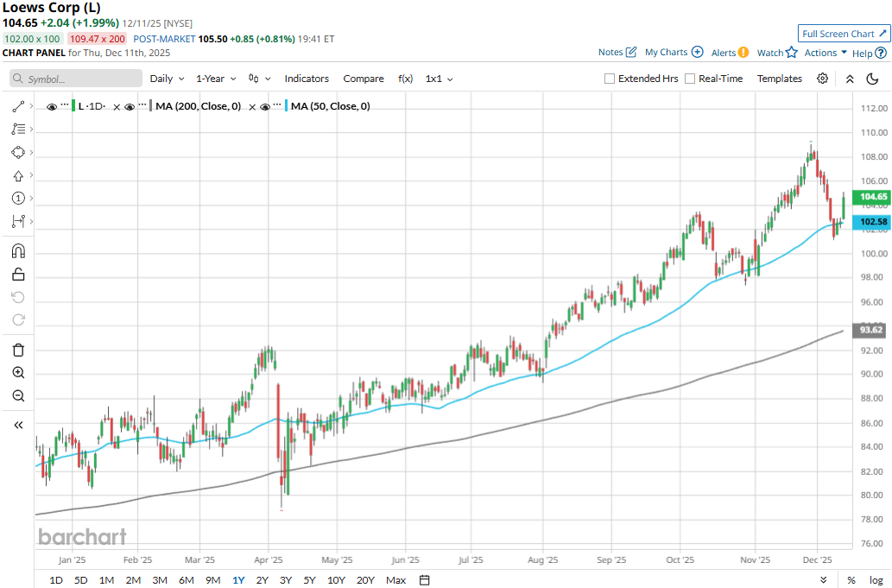Image resolution: width=892 pixels, height=588 pixels.
Task: Select the trend line drawing tool
Action: pos(18,106)
